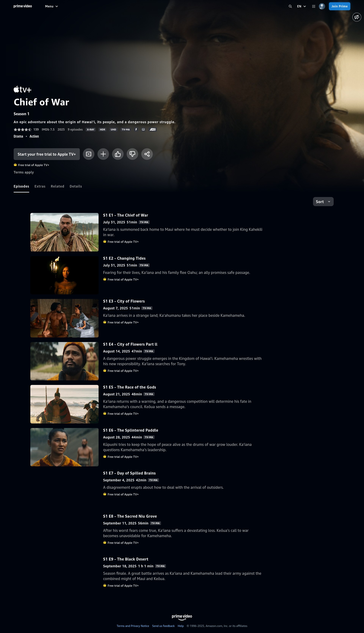
Task: Switch to the Related tab
Action: [57, 186]
